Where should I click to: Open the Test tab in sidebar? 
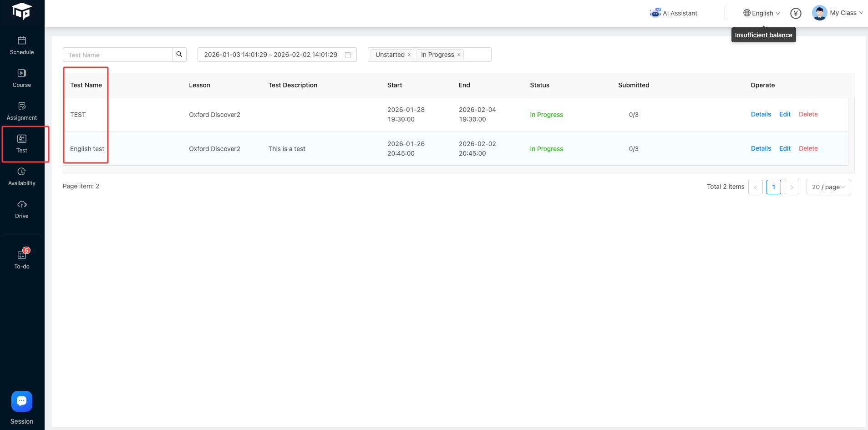click(x=22, y=144)
